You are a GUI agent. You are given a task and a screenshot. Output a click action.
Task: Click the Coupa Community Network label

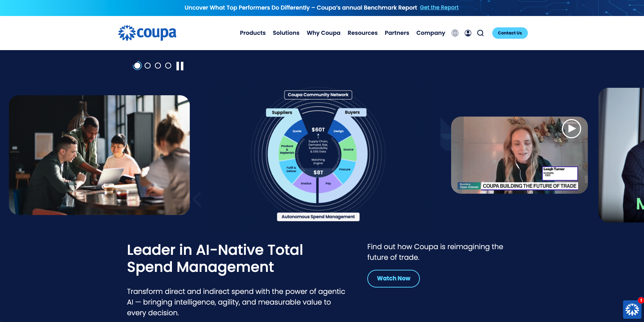click(x=318, y=95)
